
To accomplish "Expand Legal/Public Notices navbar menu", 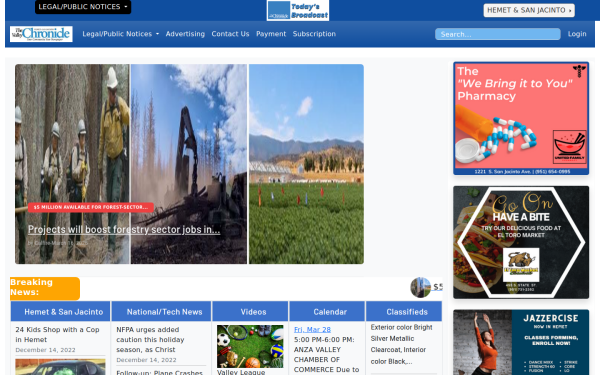I will 121,34.
